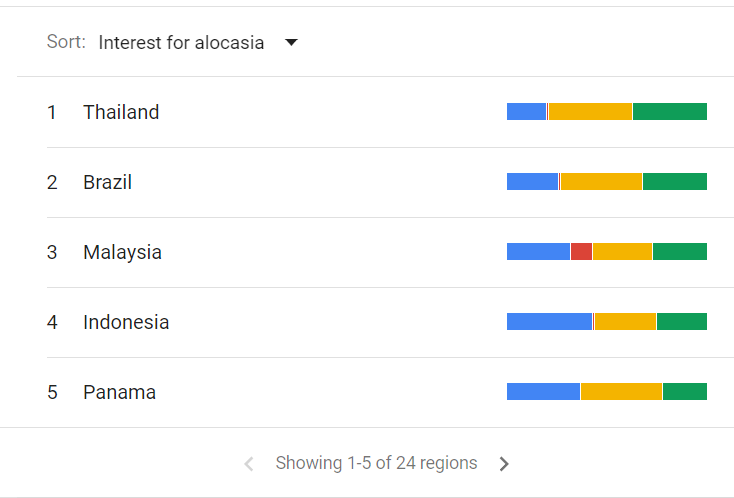Image resolution: width=734 pixels, height=498 pixels.
Task: Select Malaysia in the region list
Action: click(x=122, y=252)
